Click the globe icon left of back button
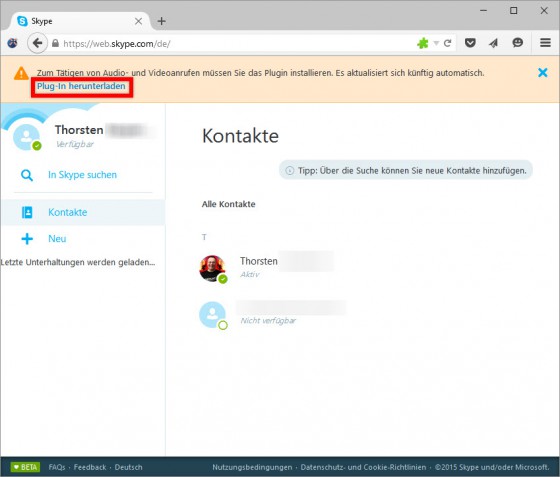Image resolution: width=560 pixels, height=477 pixels. click(x=12, y=43)
